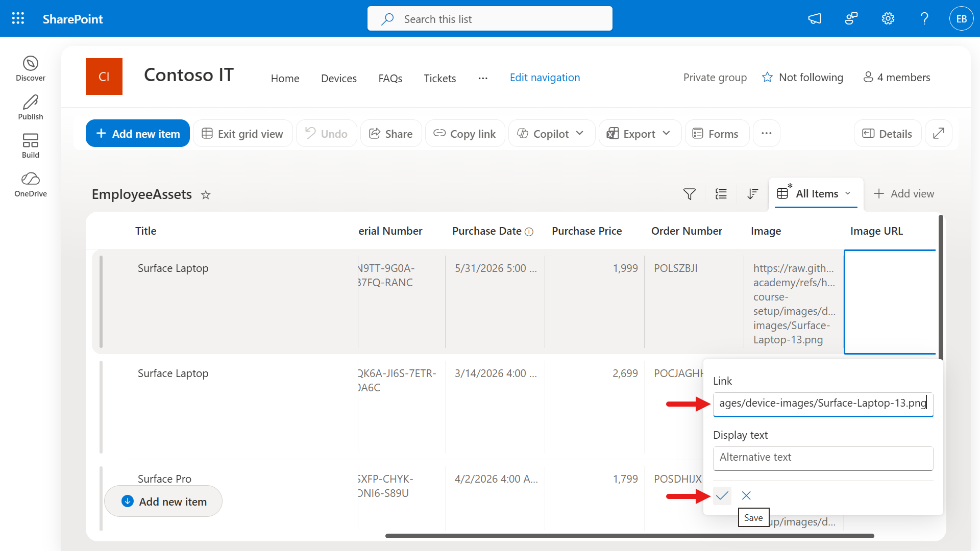The width and height of the screenshot is (980, 551).
Task: Open OneDrive in the left rail
Action: (31, 185)
